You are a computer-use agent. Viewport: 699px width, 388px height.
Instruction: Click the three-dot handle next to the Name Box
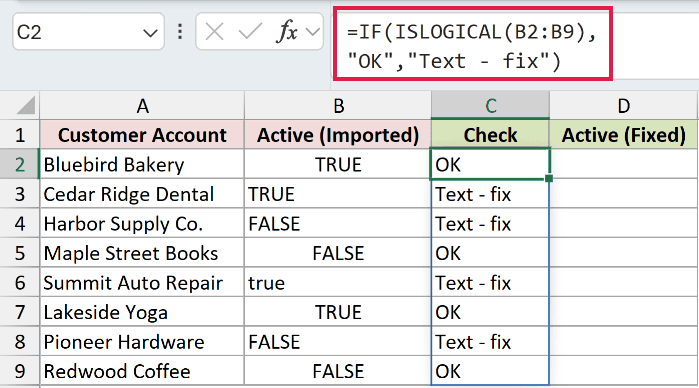point(180,32)
